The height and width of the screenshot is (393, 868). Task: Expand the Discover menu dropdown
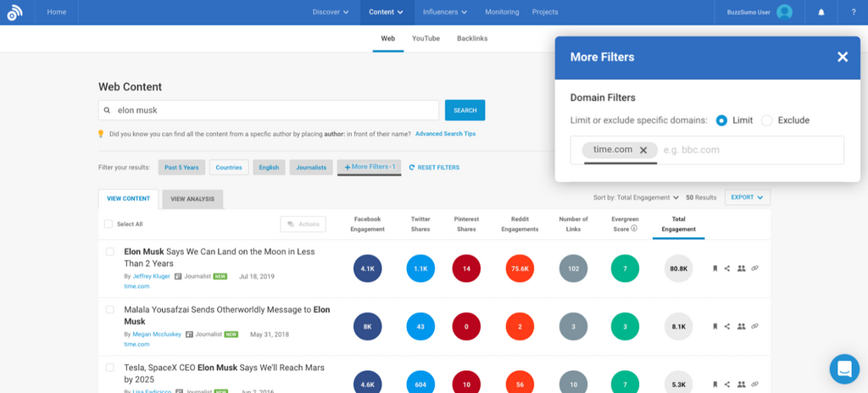coord(331,12)
